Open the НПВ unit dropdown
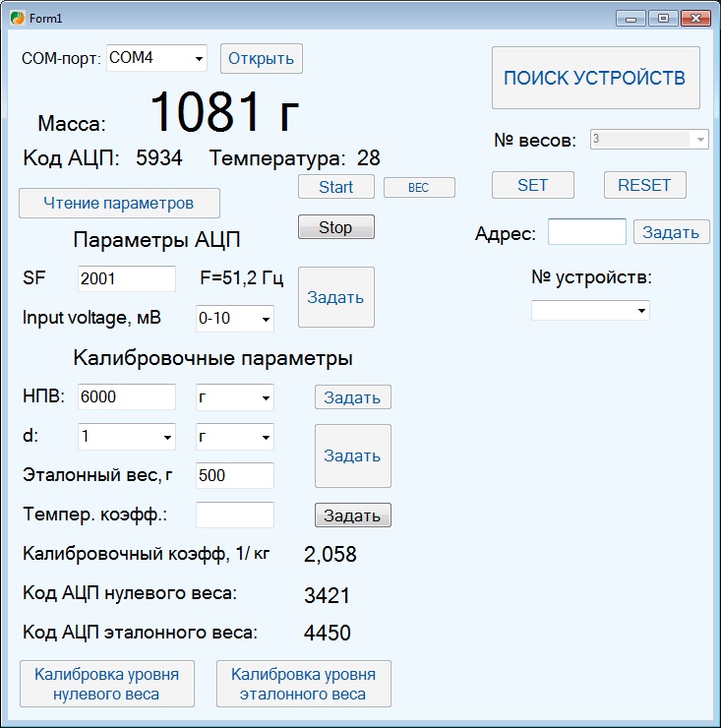721x728 pixels. coord(235,397)
